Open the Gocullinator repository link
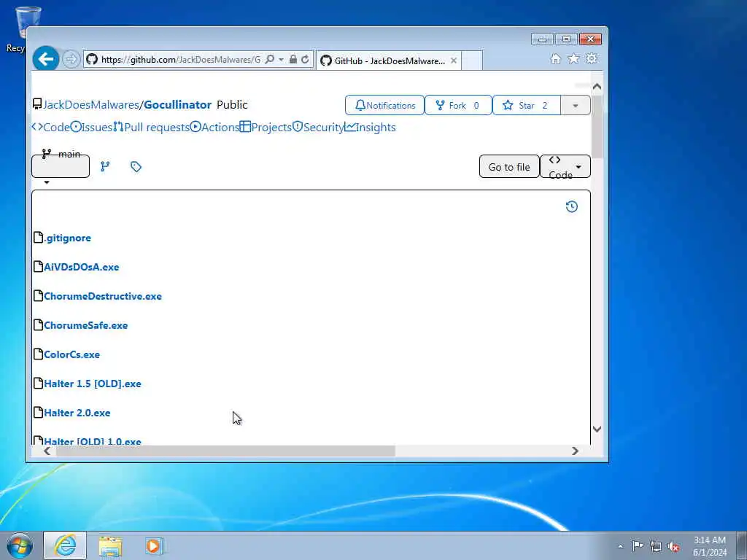 (x=178, y=105)
